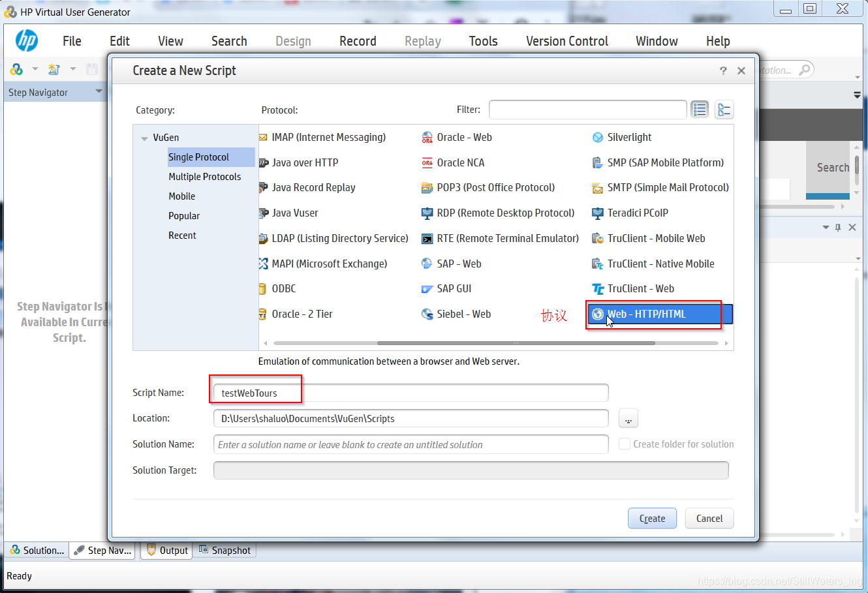Select the TruClient - Native Mobile icon
The width and height of the screenshot is (868, 593).
(x=598, y=264)
